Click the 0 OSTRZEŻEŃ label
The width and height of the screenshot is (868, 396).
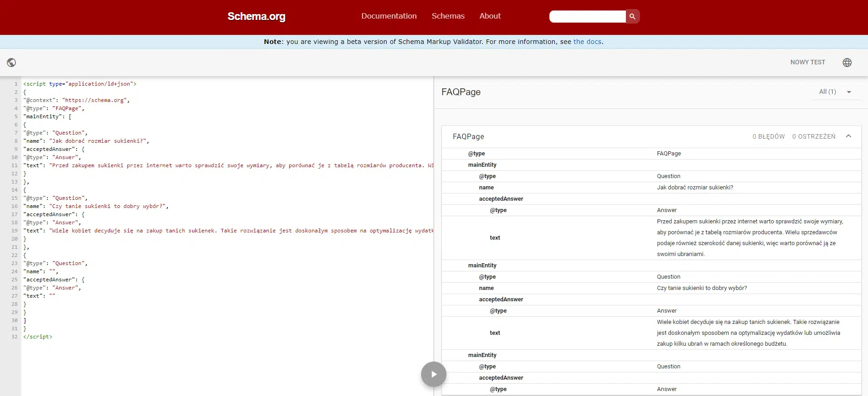click(814, 136)
